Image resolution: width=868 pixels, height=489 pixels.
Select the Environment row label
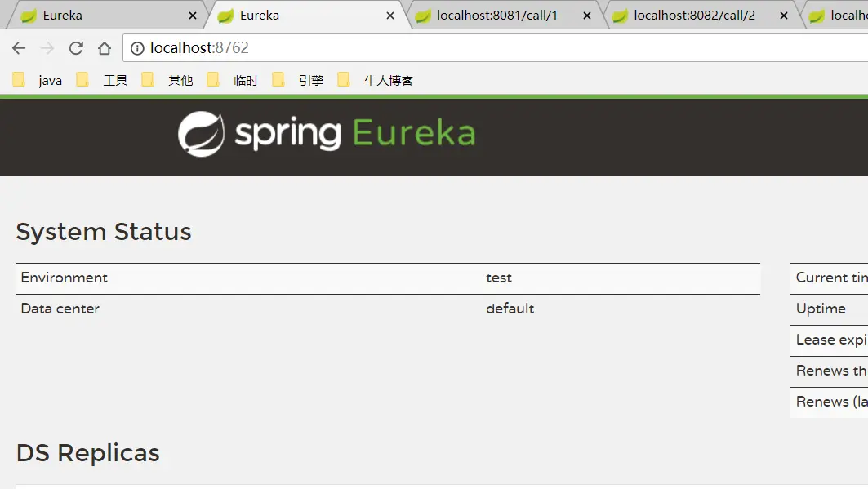(x=65, y=278)
